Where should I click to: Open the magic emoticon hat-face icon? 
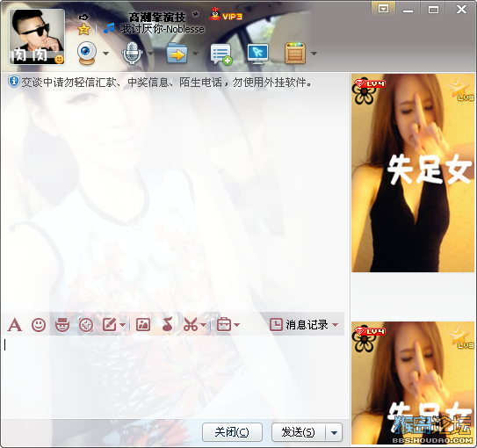pyautogui.click(x=62, y=325)
